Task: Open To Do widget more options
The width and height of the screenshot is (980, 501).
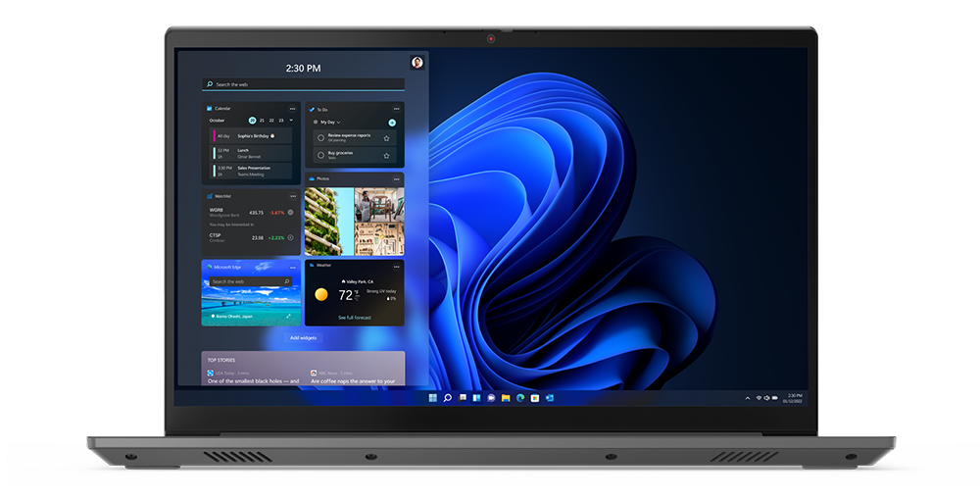Action: 396,109
